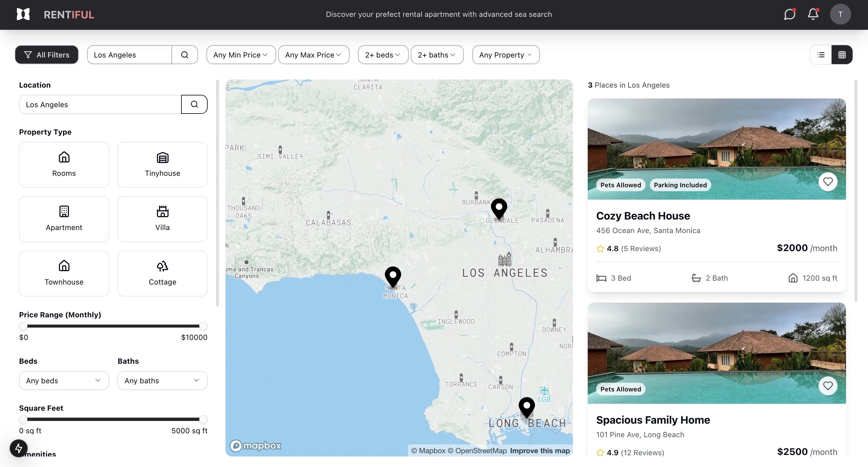This screenshot has height=467, width=868.
Task: Open the 2+ beds dropdown
Action: click(x=383, y=54)
